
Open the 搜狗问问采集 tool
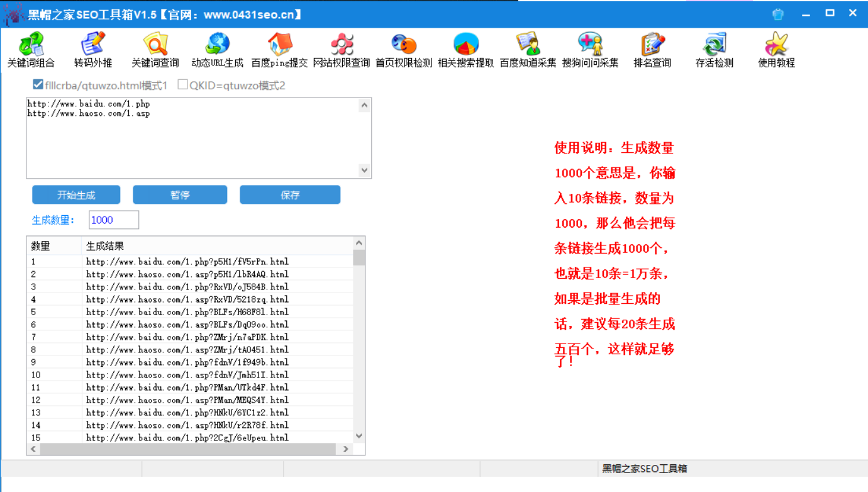point(590,50)
